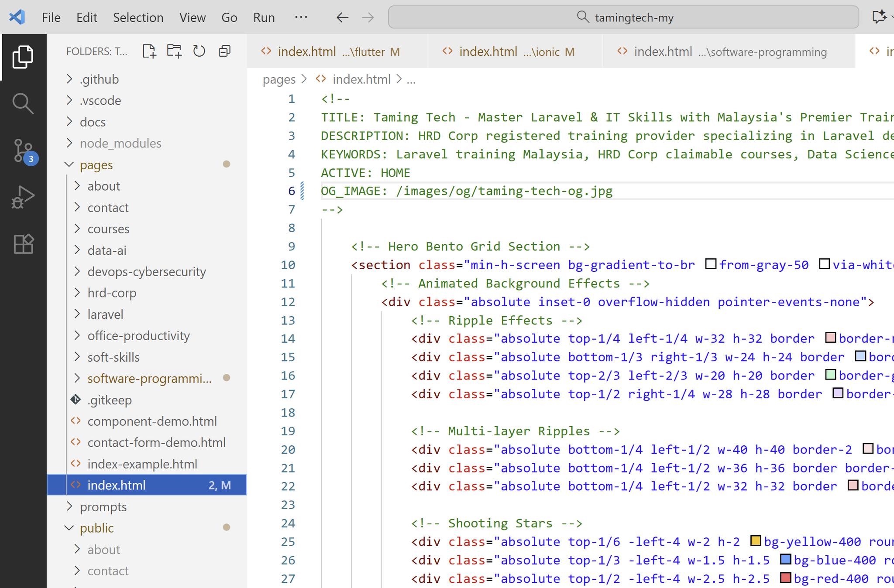This screenshot has width=894, height=588.
Task: Open the Explorer view in activity bar
Action: point(23,57)
